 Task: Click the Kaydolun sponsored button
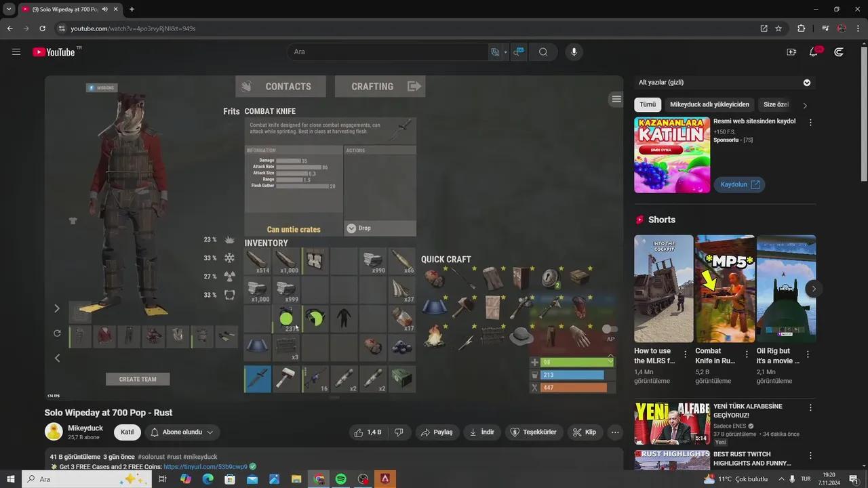tap(739, 184)
